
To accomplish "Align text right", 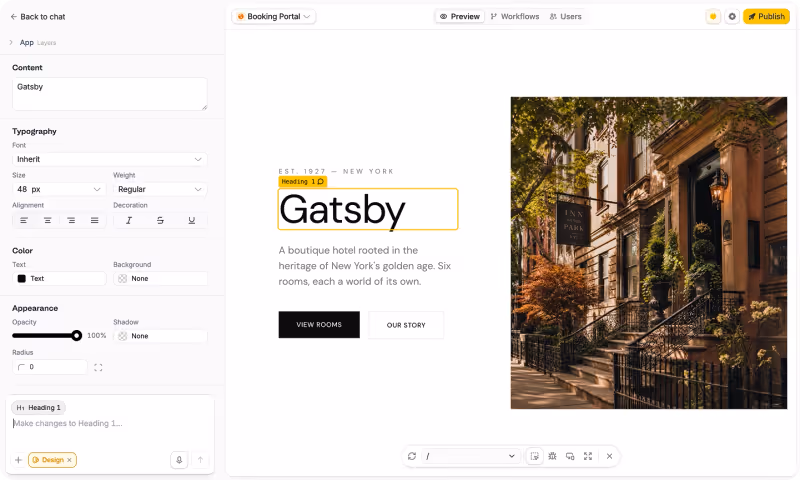I will [71, 220].
